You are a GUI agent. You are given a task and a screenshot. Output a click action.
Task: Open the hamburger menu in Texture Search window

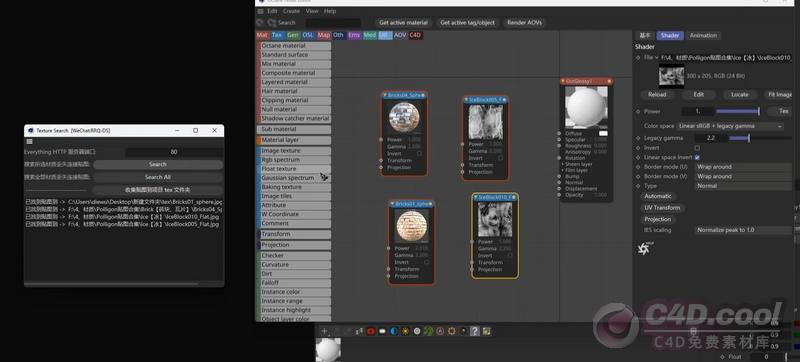point(30,141)
